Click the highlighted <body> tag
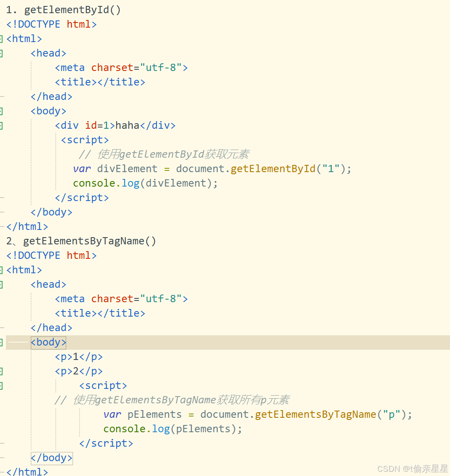 pyautogui.click(x=48, y=343)
